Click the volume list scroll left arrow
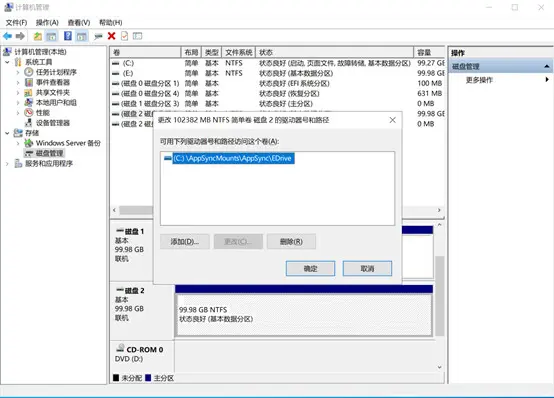The image size is (554, 398). point(114,210)
